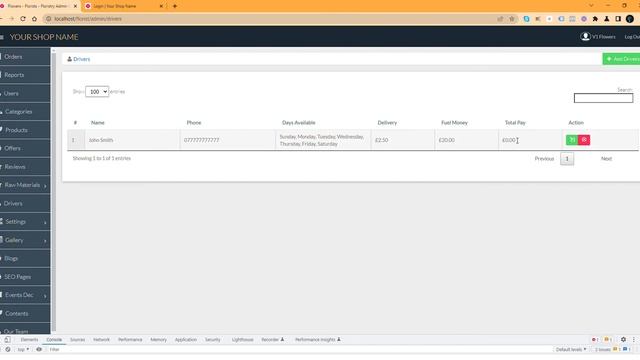
Task: Open the Show entries dropdown set to 100
Action: [x=97, y=92]
